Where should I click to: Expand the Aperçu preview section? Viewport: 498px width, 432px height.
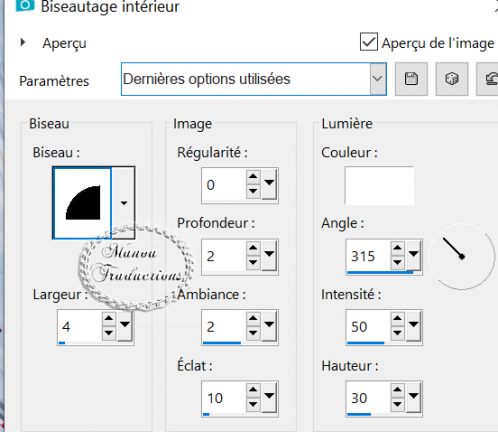point(23,42)
